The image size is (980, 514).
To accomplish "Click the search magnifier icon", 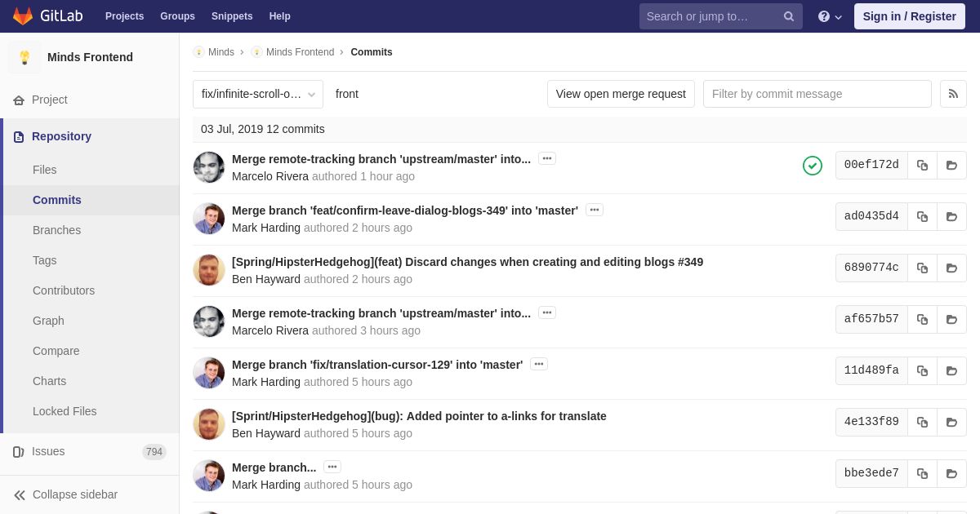I will [x=788, y=16].
